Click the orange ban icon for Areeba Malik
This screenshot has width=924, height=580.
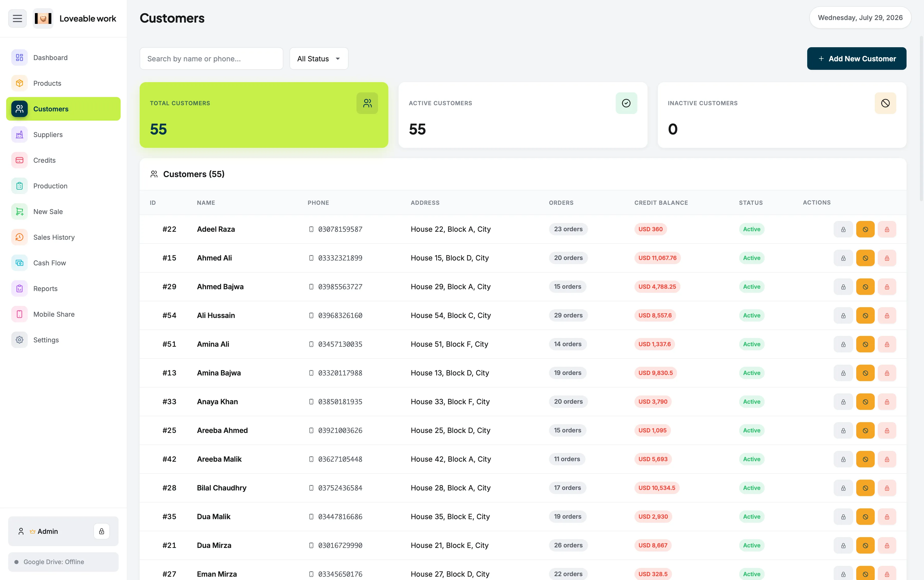865,460
